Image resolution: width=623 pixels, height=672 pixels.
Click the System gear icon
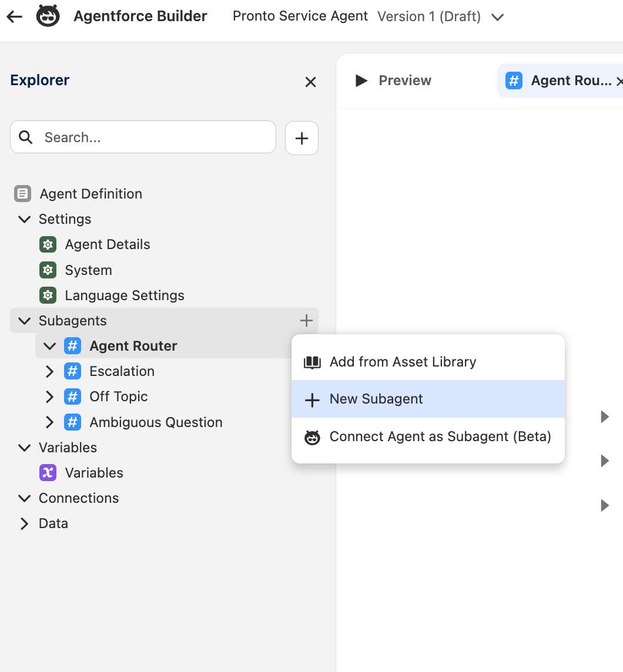pyautogui.click(x=48, y=270)
